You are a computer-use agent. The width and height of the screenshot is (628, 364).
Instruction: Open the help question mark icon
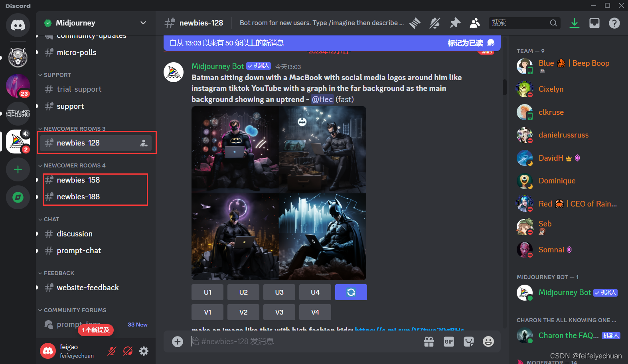[x=614, y=23]
